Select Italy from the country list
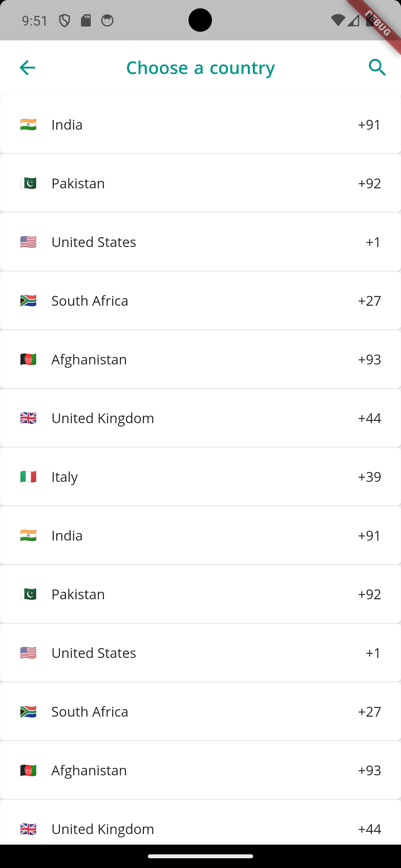The image size is (401, 868). tap(200, 477)
